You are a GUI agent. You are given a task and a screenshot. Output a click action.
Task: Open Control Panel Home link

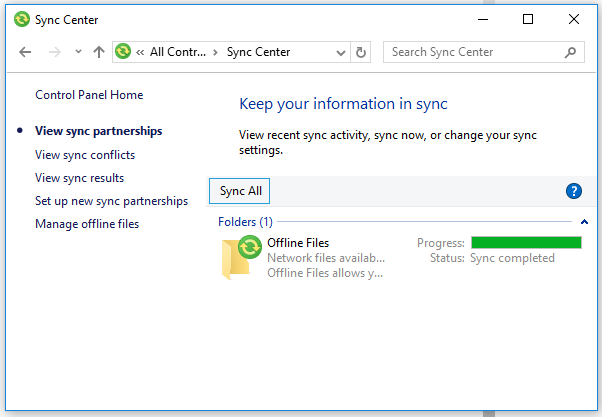tap(89, 95)
